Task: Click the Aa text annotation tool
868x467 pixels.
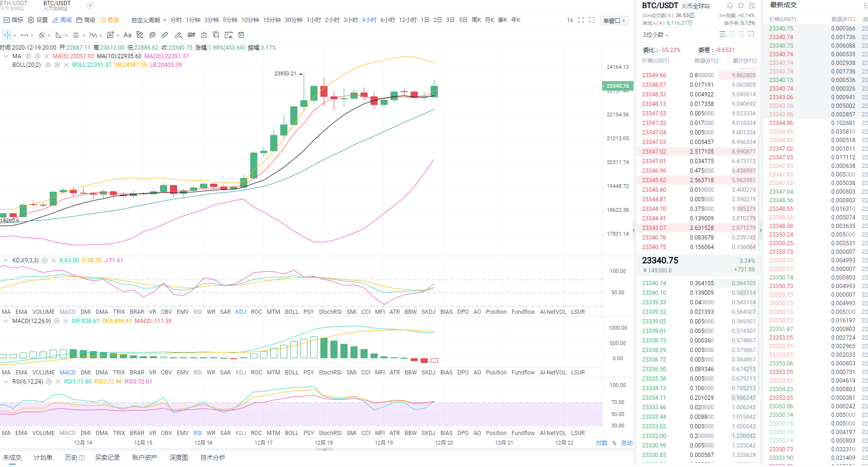Action: 127,35
